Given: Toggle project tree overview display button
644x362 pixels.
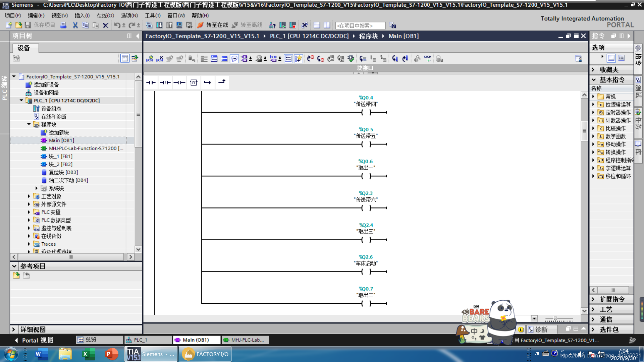Looking at the screenshot, I should (125, 58).
